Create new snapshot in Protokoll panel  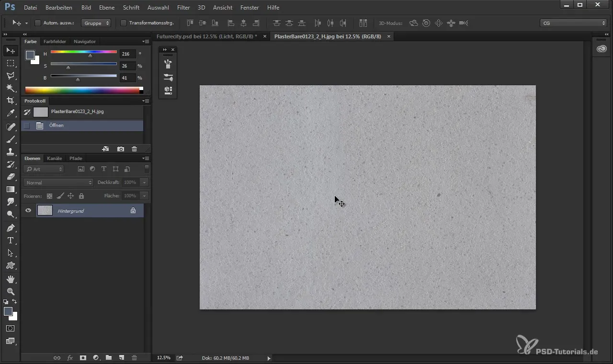click(x=121, y=149)
